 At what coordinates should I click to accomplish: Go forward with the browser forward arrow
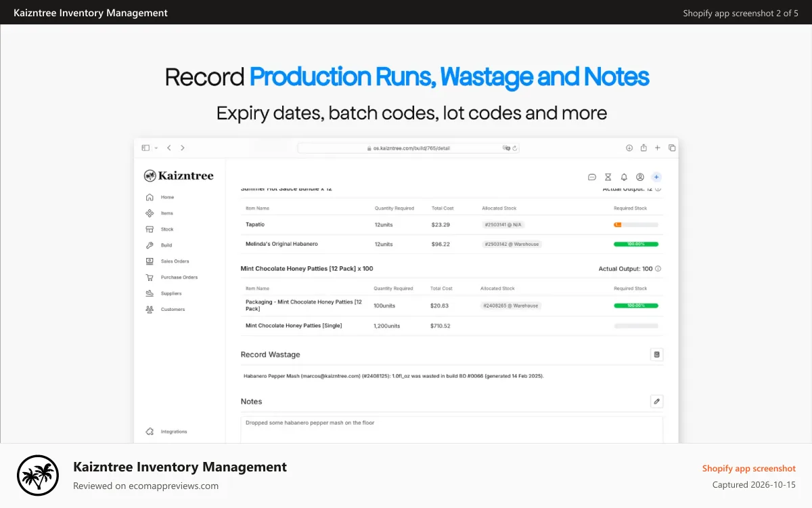point(182,148)
